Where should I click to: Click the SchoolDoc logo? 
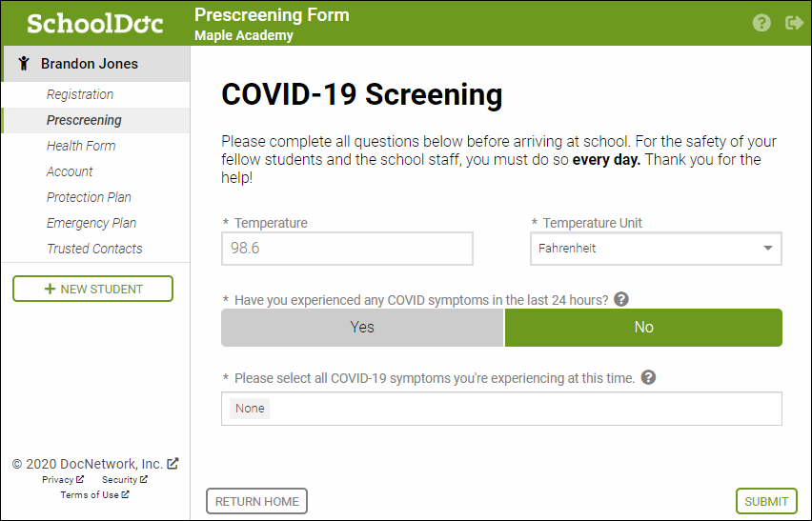[95, 23]
